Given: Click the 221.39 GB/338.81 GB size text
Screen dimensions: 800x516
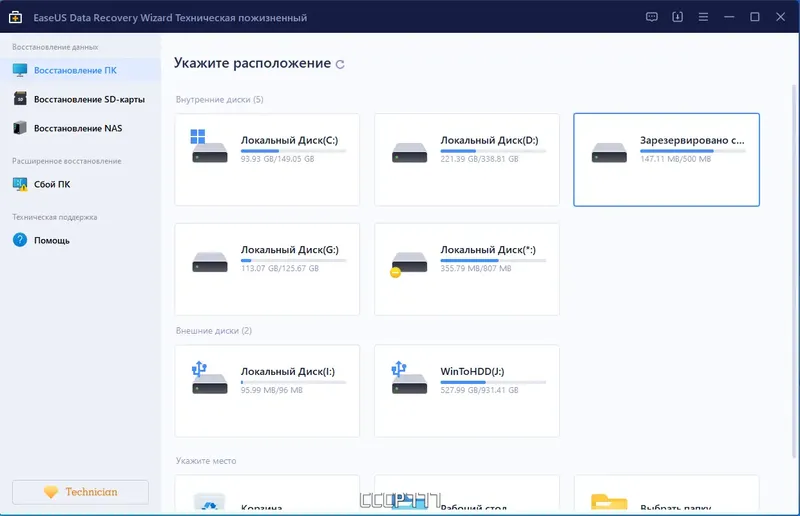Looking at the screenshot, I should [x=479, y=159].
